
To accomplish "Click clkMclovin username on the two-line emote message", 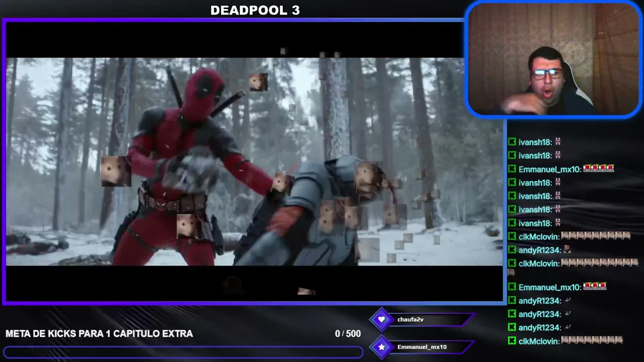I will point(539,263).
